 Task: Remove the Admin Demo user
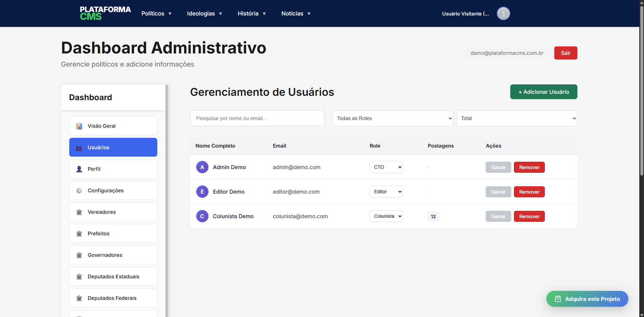point(529,167)
